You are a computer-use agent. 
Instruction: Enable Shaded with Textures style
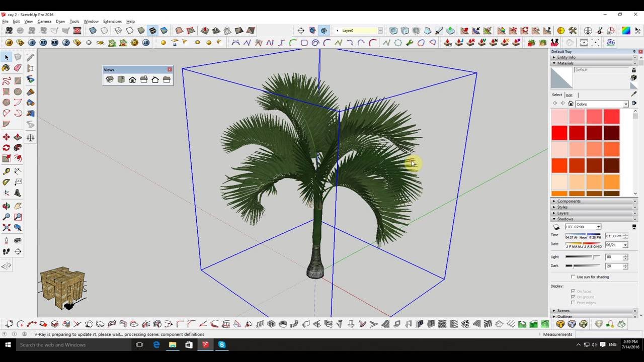pyautogui.click(x=152, y=31)
